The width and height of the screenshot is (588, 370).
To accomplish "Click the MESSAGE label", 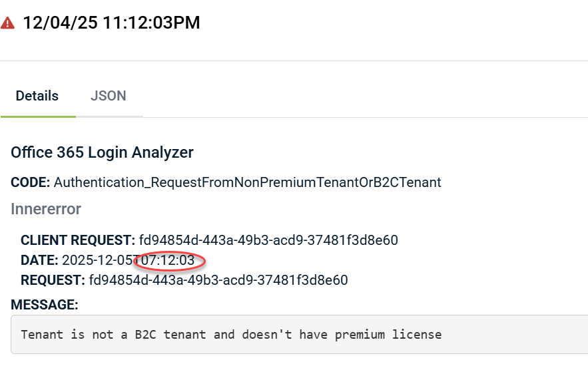I will (x=45, y=305).
